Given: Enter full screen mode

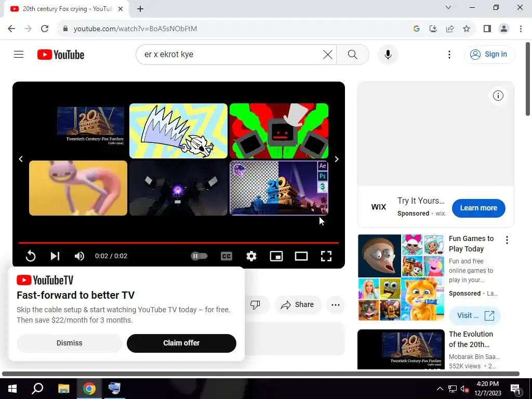Looking at the screenshot, I should pos(326,256).
